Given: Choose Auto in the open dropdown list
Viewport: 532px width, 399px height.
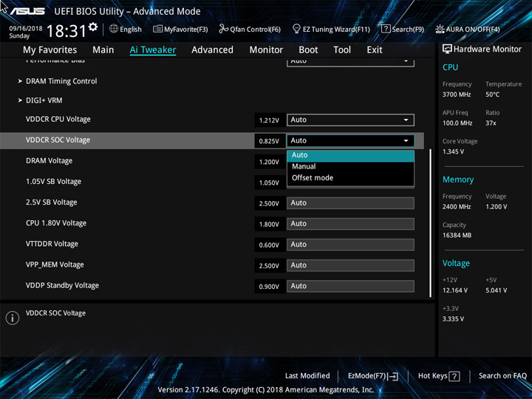Looking at the screenshot, I should coord(350,155).
